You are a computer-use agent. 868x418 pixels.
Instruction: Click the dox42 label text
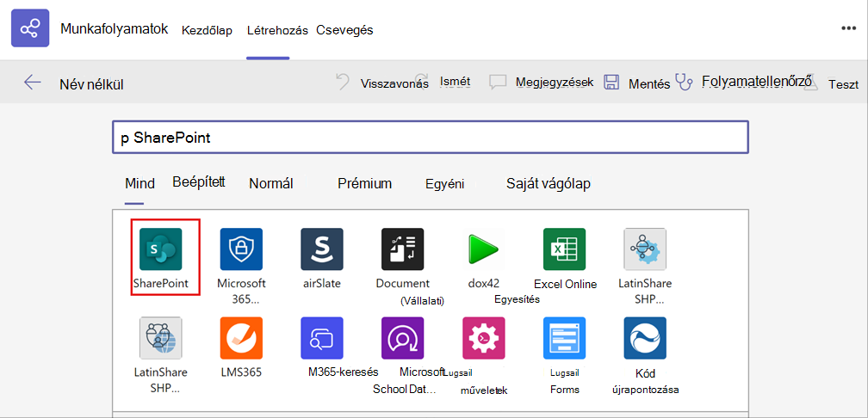[x=483, y=283]
